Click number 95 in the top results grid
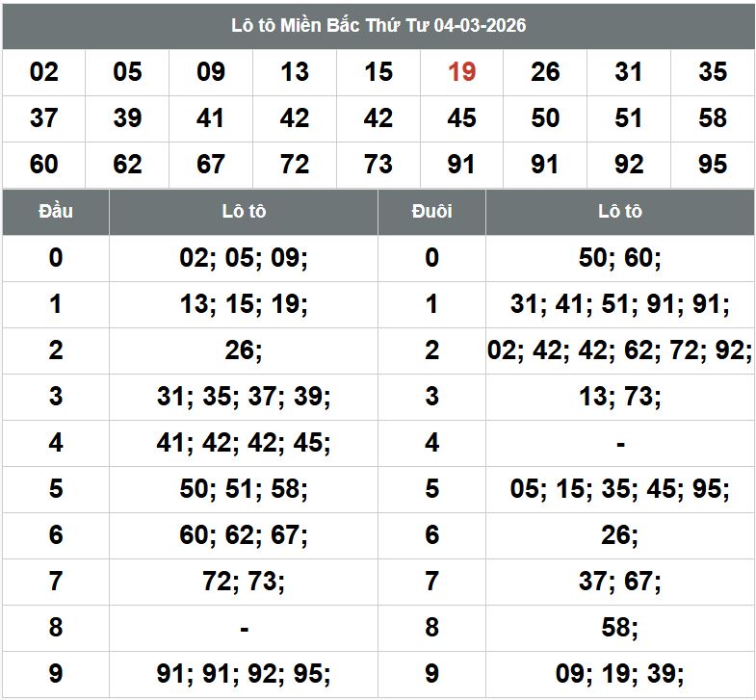Screen dimensions: 756x700 click(713, 165)
